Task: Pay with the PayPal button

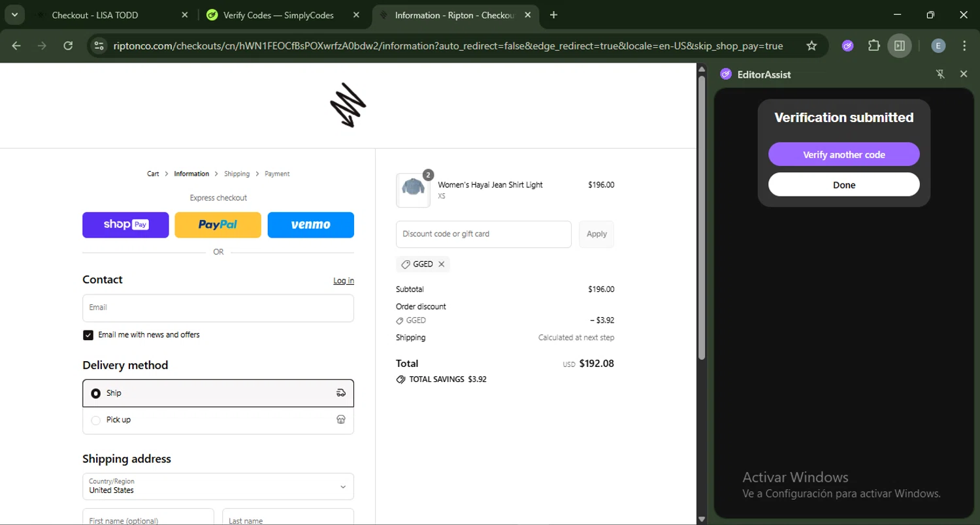Action: [218, 225]
